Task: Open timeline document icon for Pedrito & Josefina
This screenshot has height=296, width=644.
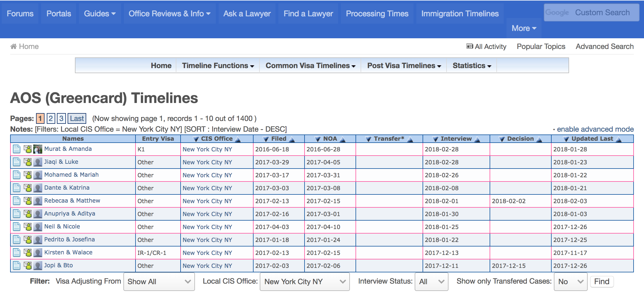Action: click(x=17, y=239)
